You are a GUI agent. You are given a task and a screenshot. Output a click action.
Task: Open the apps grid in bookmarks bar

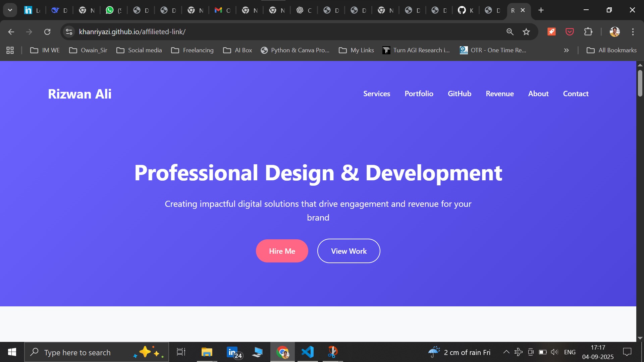10,50
